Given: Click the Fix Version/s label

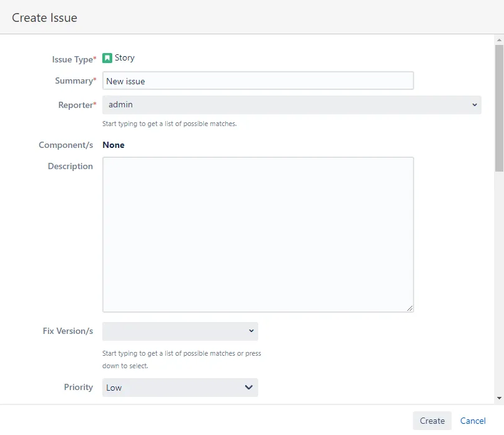Looking at the screenshot, I should pos(68,331).
